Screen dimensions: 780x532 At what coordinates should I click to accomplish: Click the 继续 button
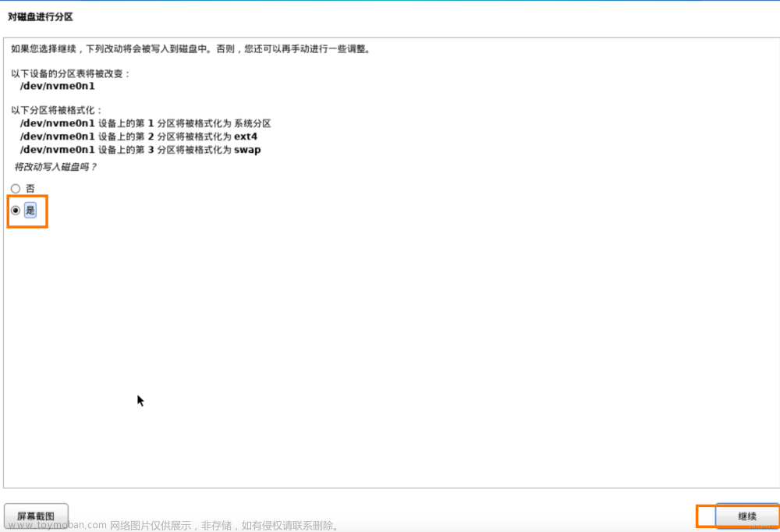pyautogui.click(x=746, y=516)
